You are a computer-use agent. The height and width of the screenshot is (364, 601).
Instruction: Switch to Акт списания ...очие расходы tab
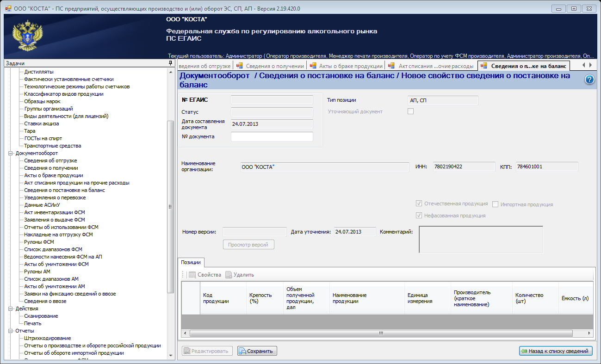[431, 66]
